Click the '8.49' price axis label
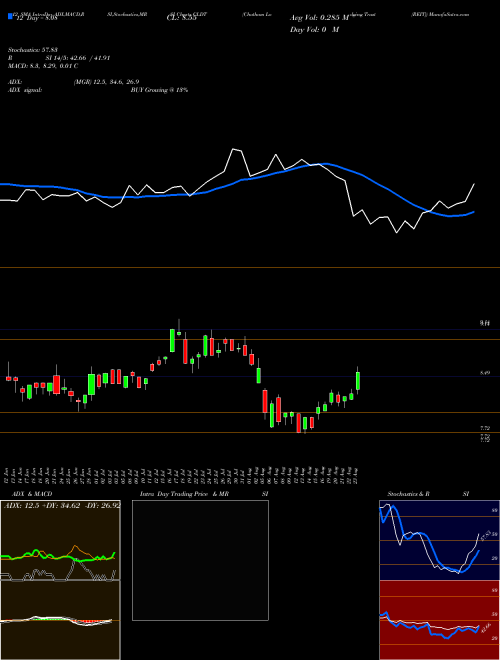500x660 pixels. tap(485, 373)
